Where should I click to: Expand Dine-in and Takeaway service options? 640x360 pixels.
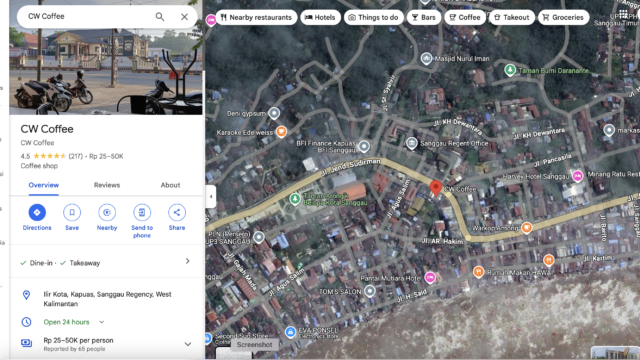(106, 262)
